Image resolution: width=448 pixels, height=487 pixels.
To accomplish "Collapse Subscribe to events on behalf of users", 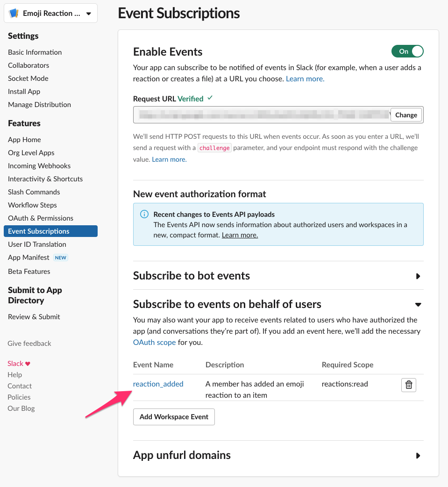I will click(x=418, y=305).
